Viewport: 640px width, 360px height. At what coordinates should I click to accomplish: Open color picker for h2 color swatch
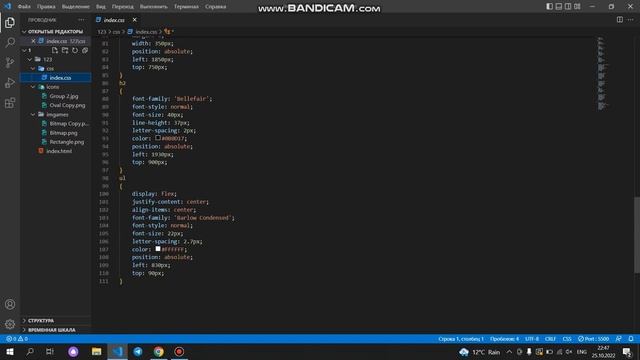tap(158, 138)
